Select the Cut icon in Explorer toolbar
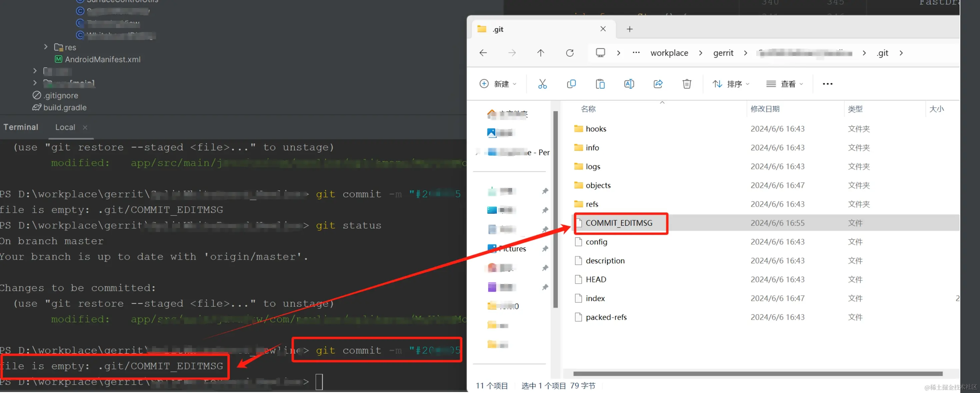 click(543, 84)
